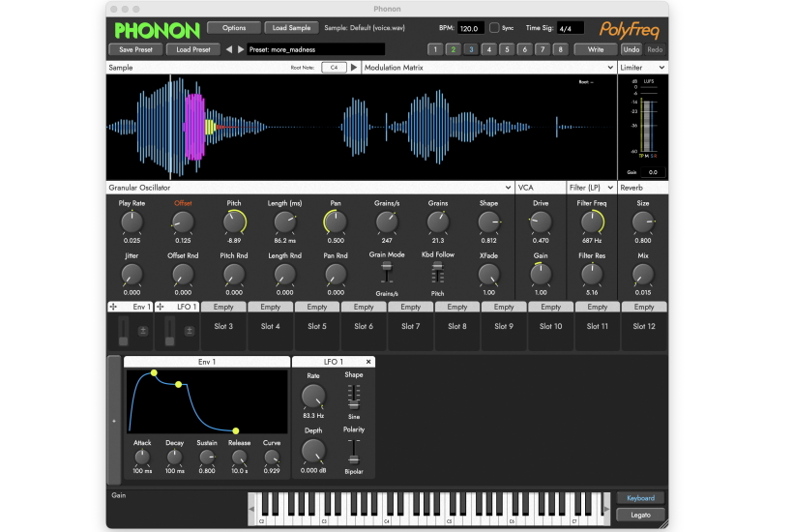
Task: Click the LFO 1 Rate knob
Action: 313,397
